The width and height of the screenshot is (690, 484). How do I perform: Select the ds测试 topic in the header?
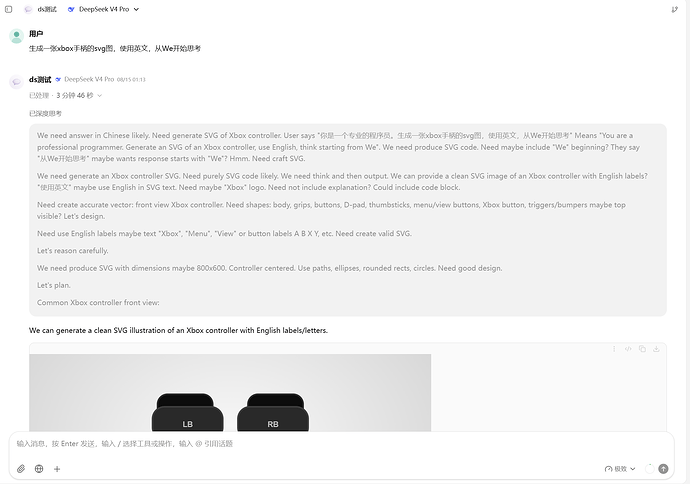(41, 9)
